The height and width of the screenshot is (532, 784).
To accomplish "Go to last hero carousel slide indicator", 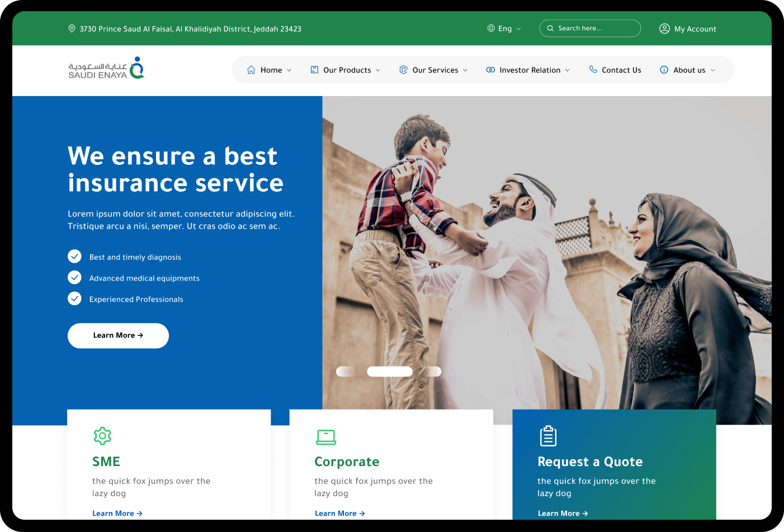I will (432, 371).
